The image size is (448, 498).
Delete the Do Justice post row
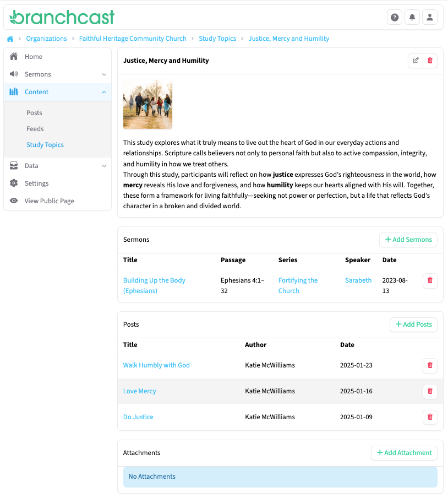point(430,417)
